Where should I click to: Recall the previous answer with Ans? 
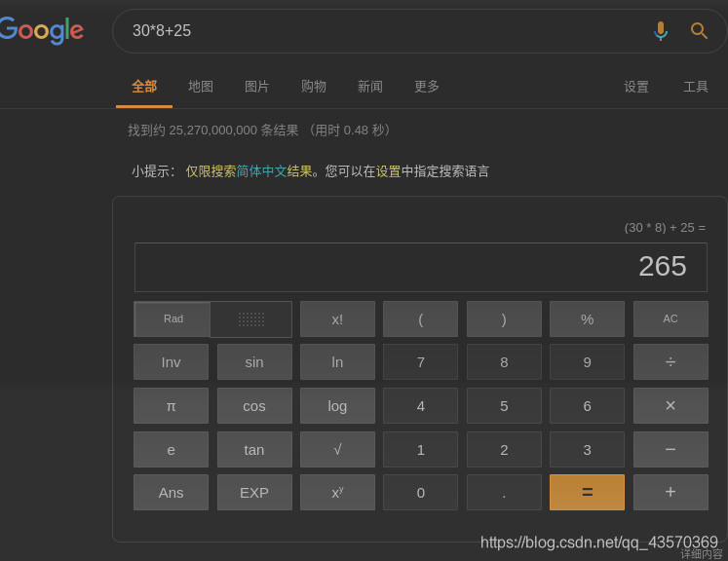(x=171, y=492)
